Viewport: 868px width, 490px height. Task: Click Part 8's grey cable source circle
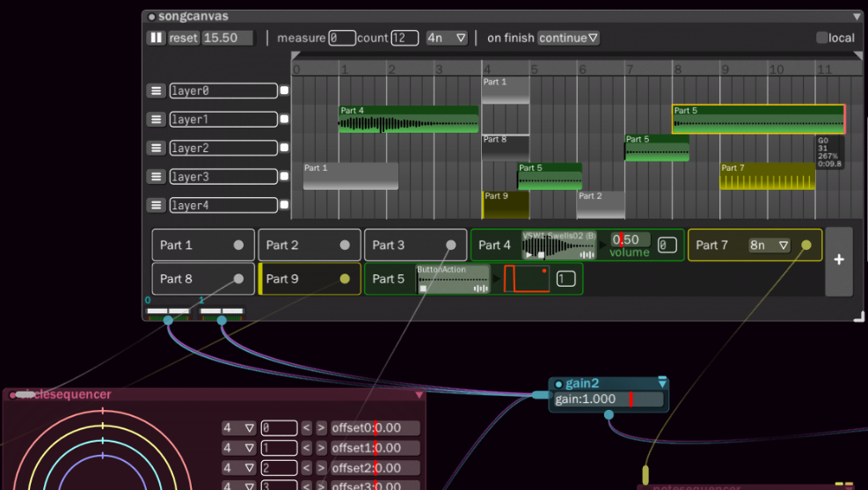pos(238,279)
